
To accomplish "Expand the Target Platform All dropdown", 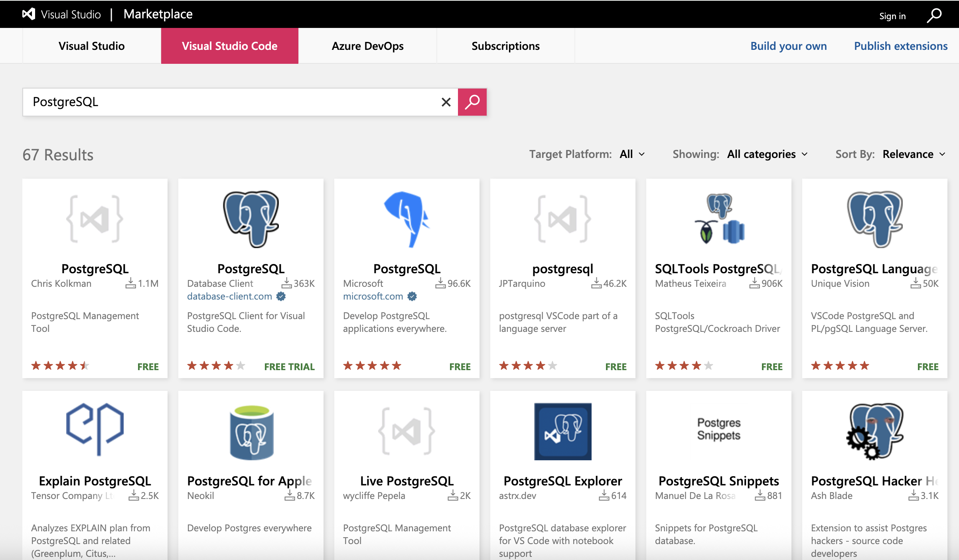I will pos(632,154).
